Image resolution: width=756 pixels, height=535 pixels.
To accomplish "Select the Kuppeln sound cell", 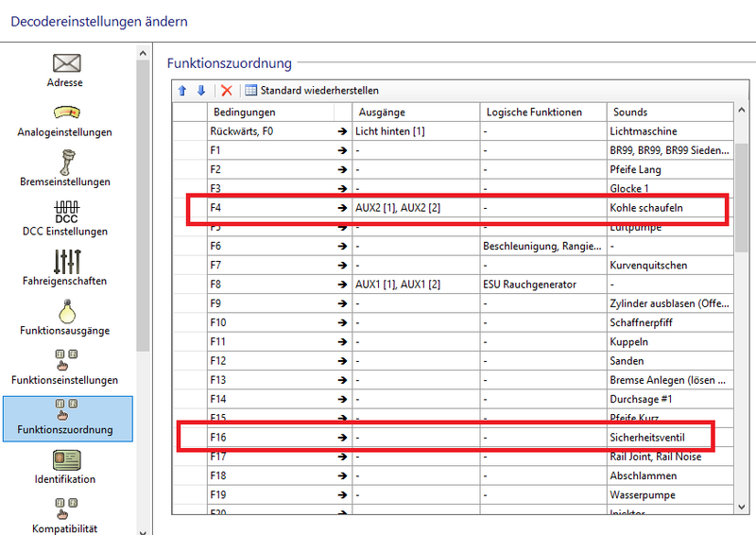I will [670, 342].
